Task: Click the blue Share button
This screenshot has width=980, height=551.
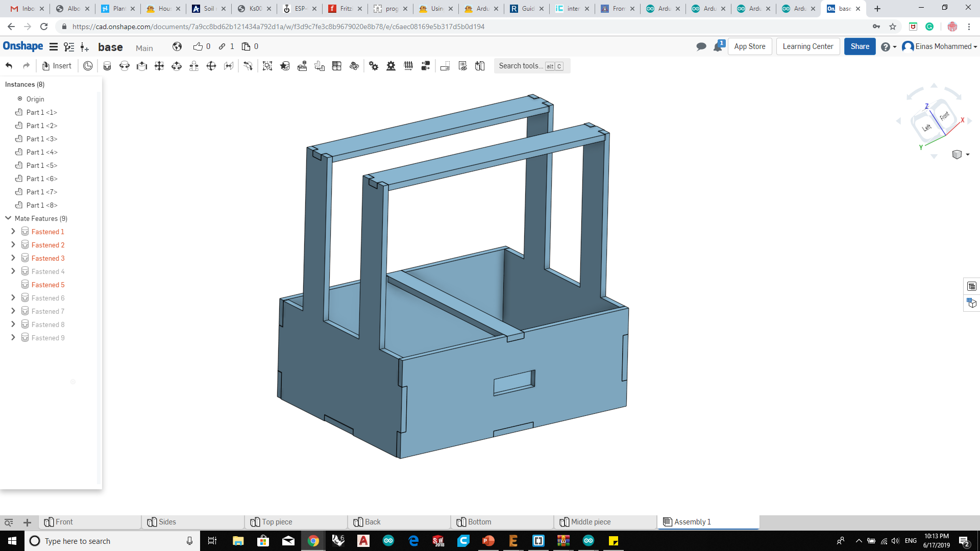Action: coord(860,46)
